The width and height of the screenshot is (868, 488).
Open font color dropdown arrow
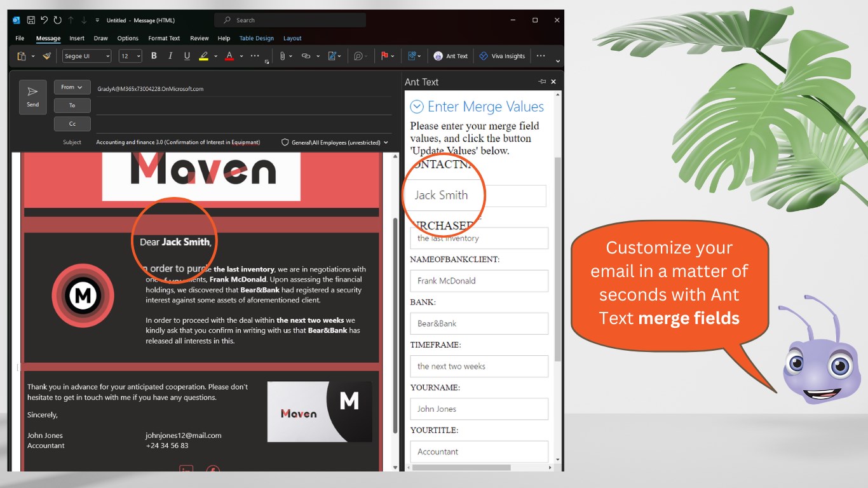point(241,56)
